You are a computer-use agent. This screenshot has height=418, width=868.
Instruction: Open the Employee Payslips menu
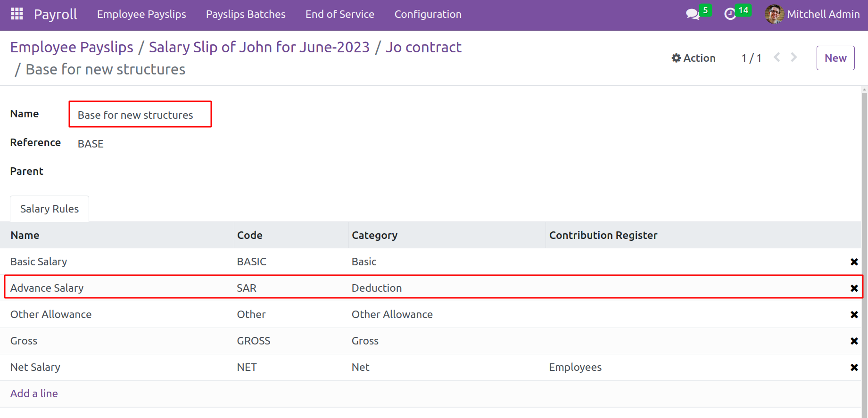tap(141, 14)
